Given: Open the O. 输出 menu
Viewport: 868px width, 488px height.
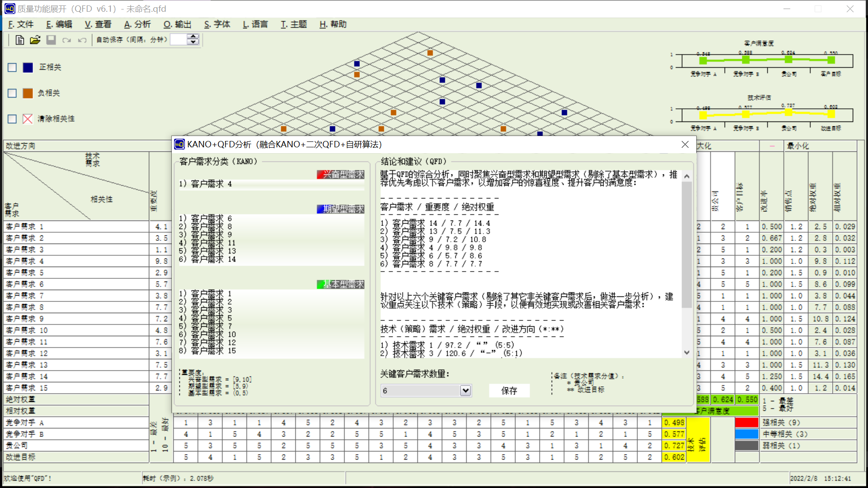Looking at the screenshot, I should 177,24.
